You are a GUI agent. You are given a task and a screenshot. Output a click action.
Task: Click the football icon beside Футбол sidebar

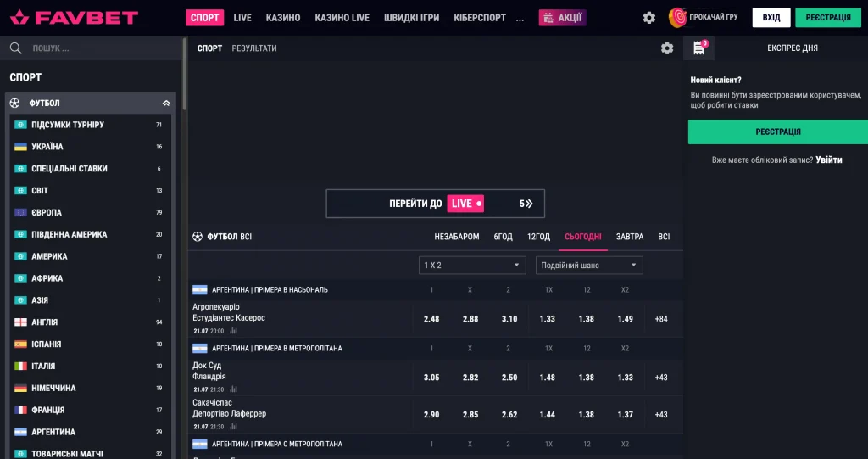tap(15, 104)
